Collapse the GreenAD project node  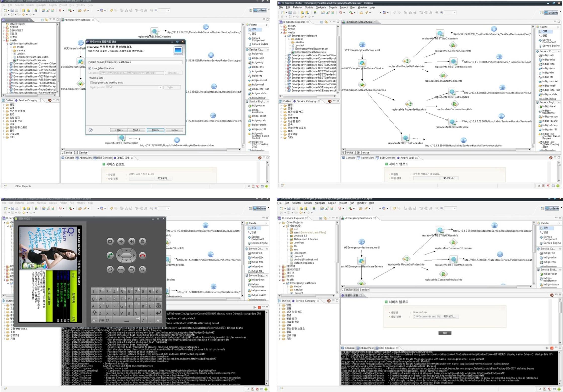click(284, 226)
